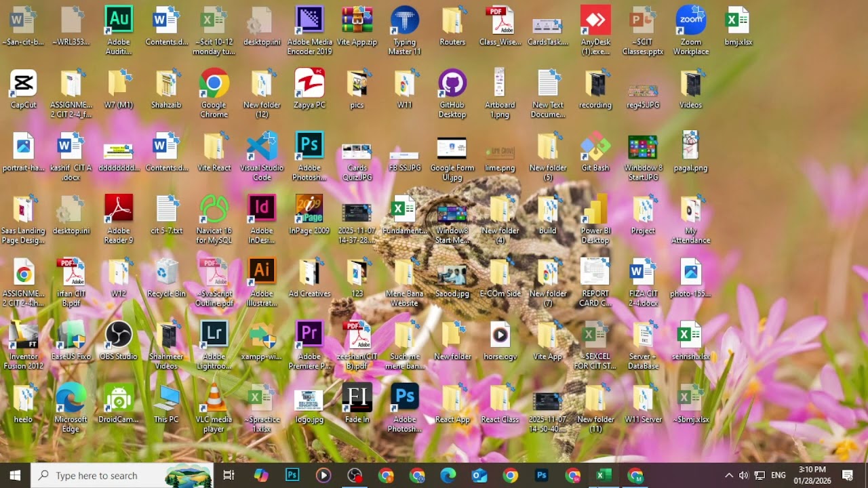Screen dimensions: 868x488
Task: Open Task View on the taskbar
Action: [x=229, y=476]
